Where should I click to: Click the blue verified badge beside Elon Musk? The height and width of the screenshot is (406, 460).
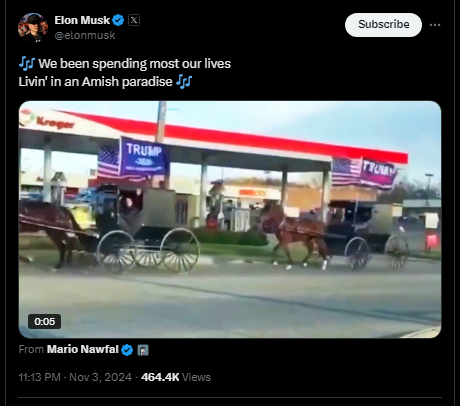118,20
